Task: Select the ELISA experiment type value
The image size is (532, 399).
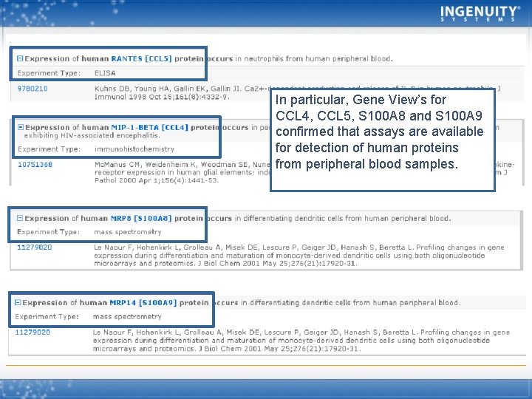Action: coord(105,73)
